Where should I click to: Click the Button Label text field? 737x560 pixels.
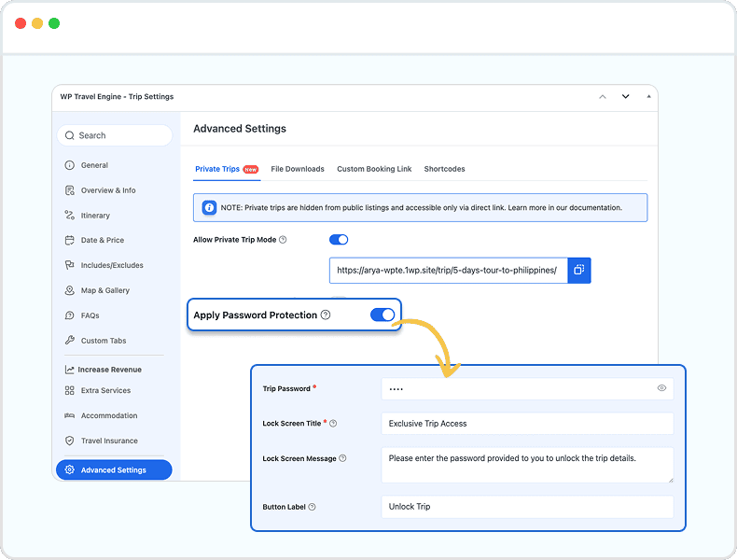(527, 507)
